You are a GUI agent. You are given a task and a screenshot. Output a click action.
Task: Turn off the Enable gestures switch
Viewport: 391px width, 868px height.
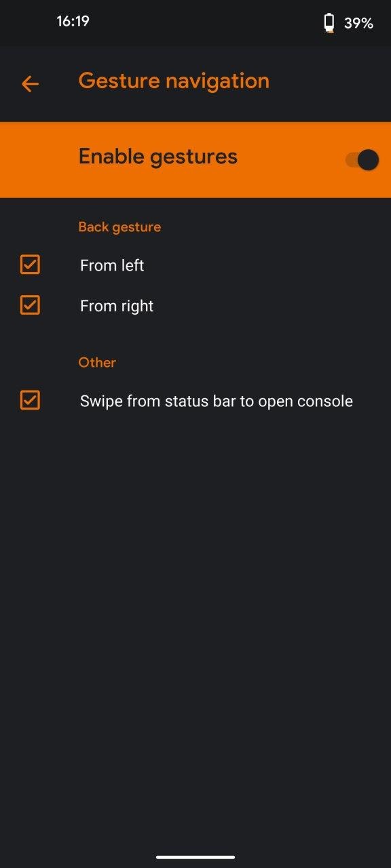click(x=362, y=160)
